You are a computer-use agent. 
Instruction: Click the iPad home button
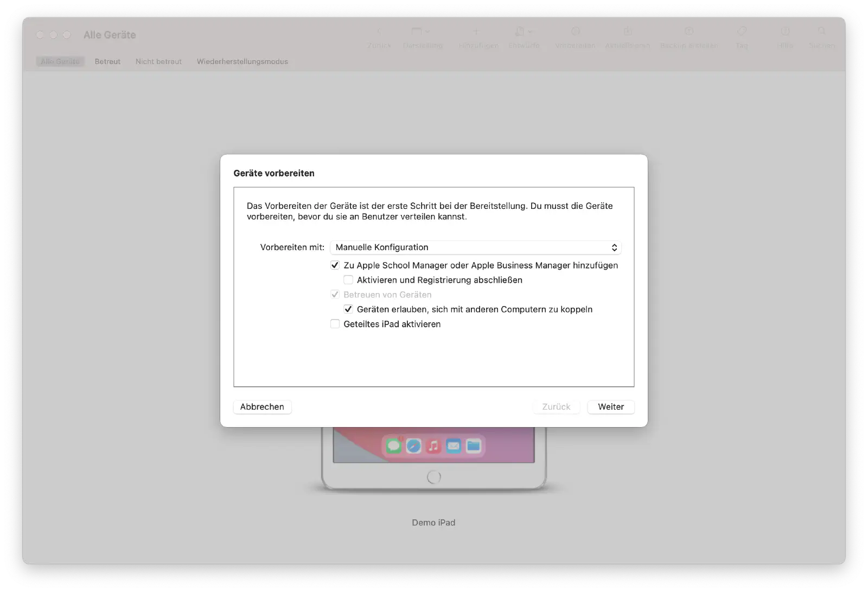point(434,477)
